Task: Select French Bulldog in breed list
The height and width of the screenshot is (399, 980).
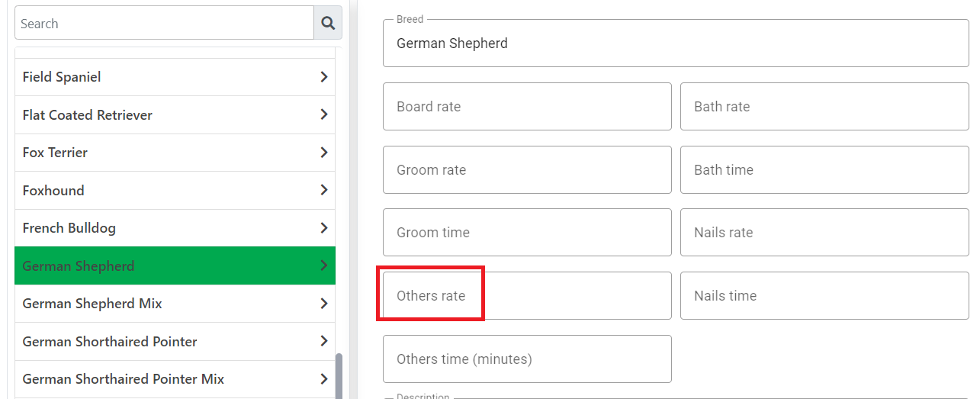Action: [x=175, y=228]
